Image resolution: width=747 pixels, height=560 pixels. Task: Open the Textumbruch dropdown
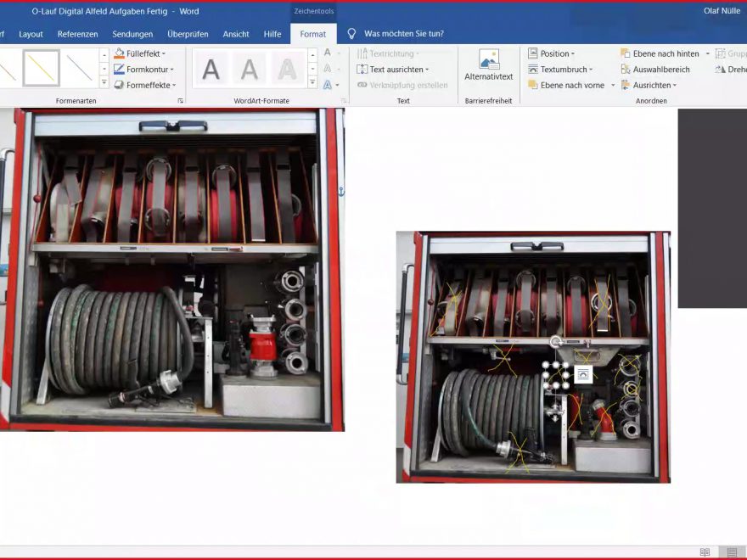[560, 70]
